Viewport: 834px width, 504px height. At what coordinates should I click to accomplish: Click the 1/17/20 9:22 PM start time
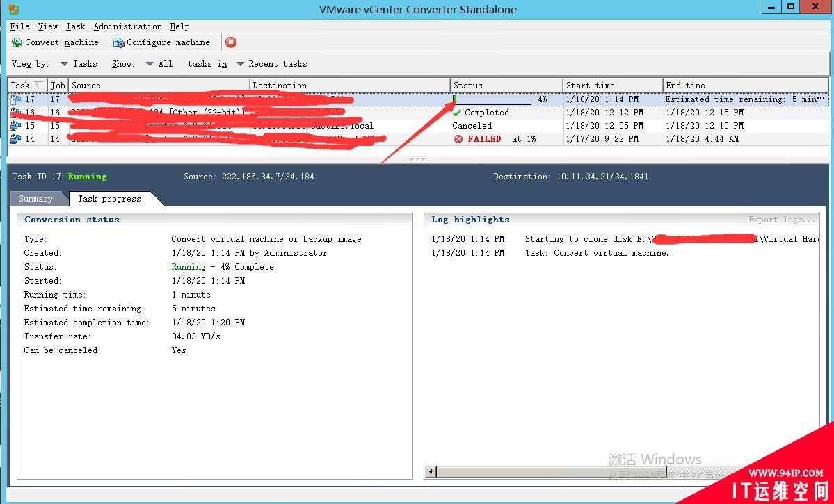click(602, 139)
